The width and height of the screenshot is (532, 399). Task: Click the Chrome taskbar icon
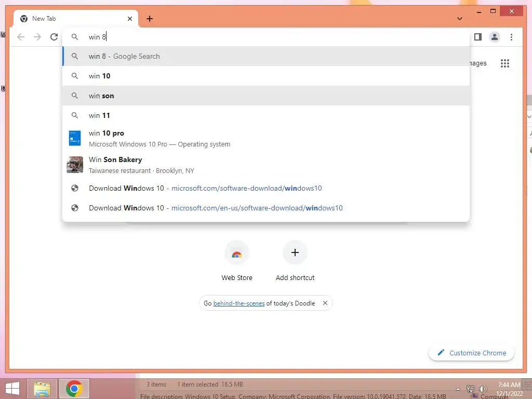(x=74, y=389)
